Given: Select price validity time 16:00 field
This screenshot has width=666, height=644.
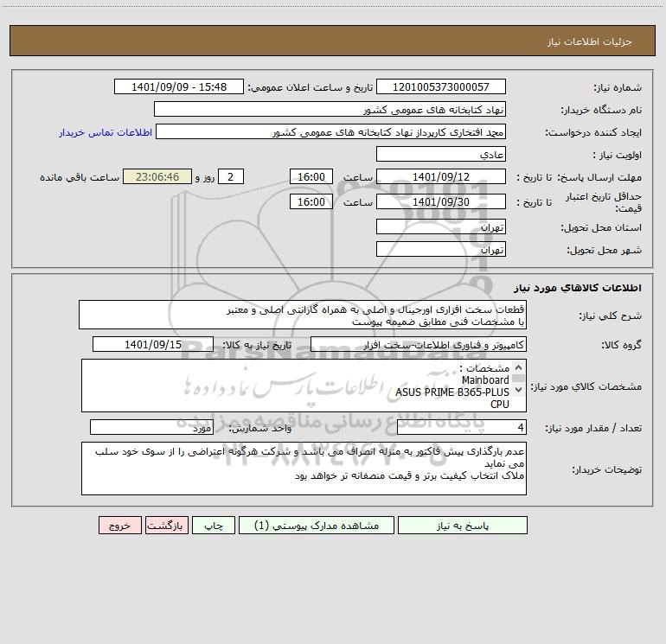Looking at the screenshot, I should (311, 201).
